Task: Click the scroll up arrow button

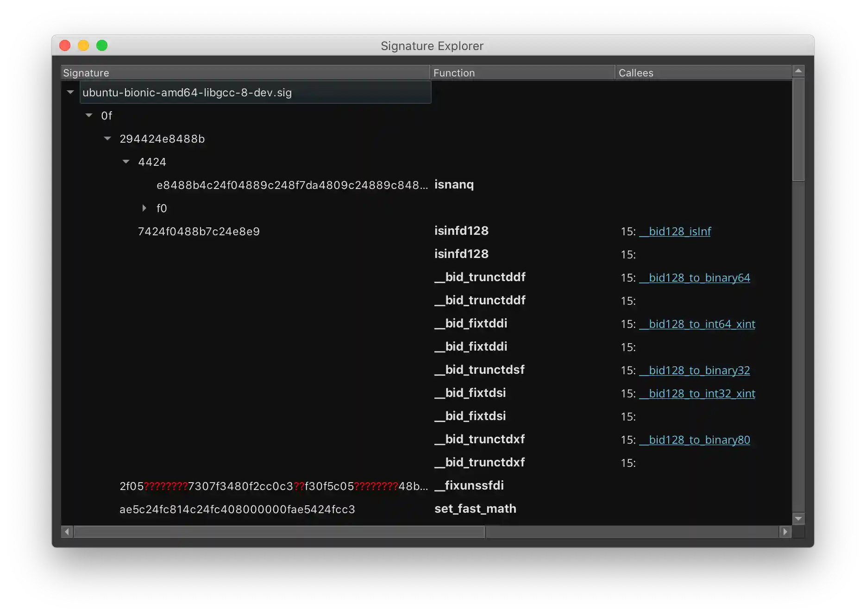Action: pos(798,71)
